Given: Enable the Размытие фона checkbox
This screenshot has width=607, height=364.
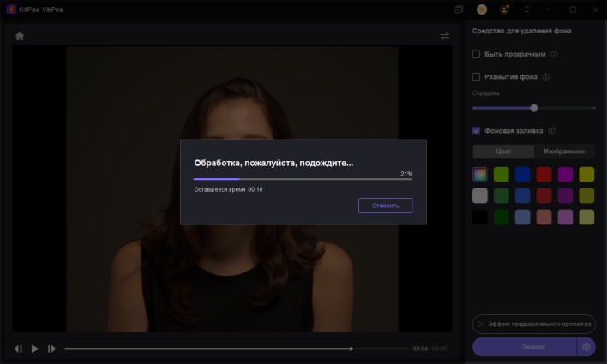Looking at the screenshot, I should coord(476,77).
